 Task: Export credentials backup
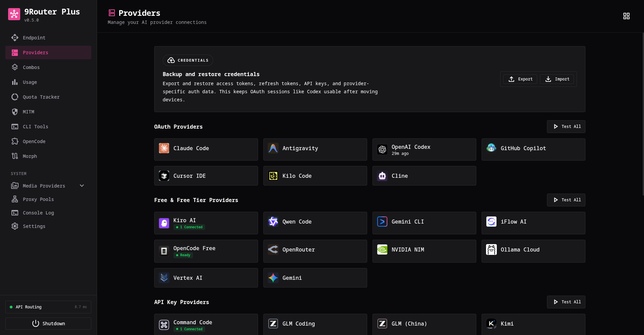520,79
